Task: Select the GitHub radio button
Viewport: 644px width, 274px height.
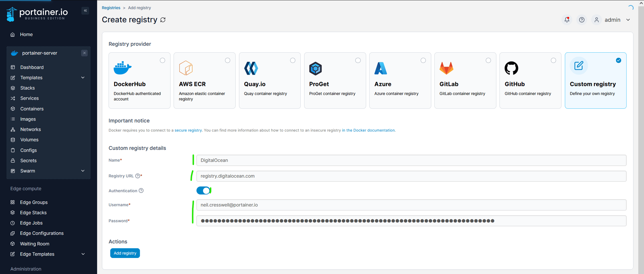Action: point(553,60)
